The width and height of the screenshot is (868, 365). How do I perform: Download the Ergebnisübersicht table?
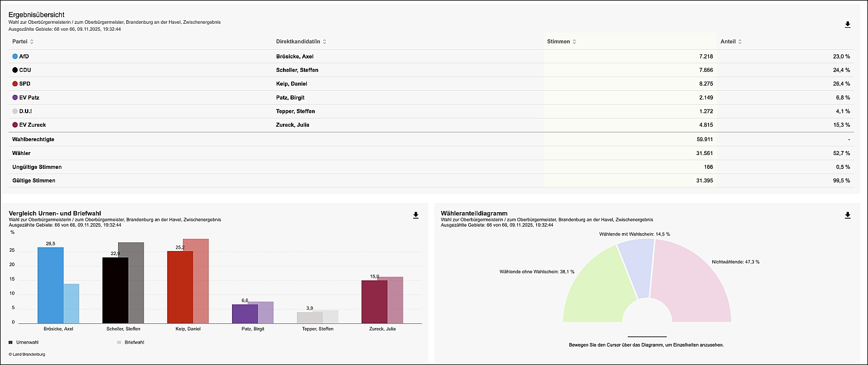848,24
